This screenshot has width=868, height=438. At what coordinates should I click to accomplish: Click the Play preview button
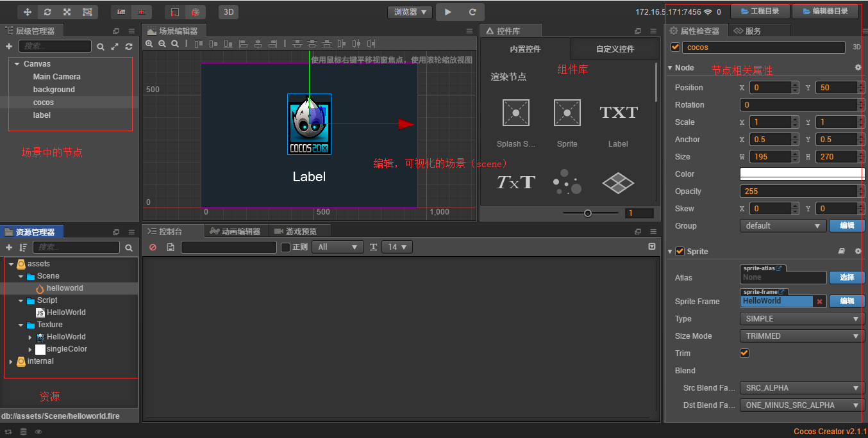[447, 12]
